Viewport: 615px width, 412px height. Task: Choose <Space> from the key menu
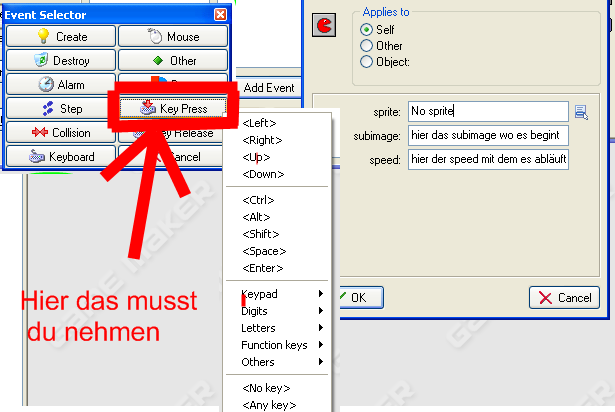point(264,252)
